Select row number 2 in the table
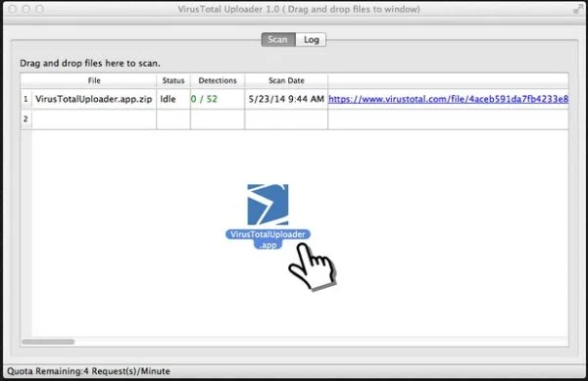The image size is (588, 381). click(25, 119)
